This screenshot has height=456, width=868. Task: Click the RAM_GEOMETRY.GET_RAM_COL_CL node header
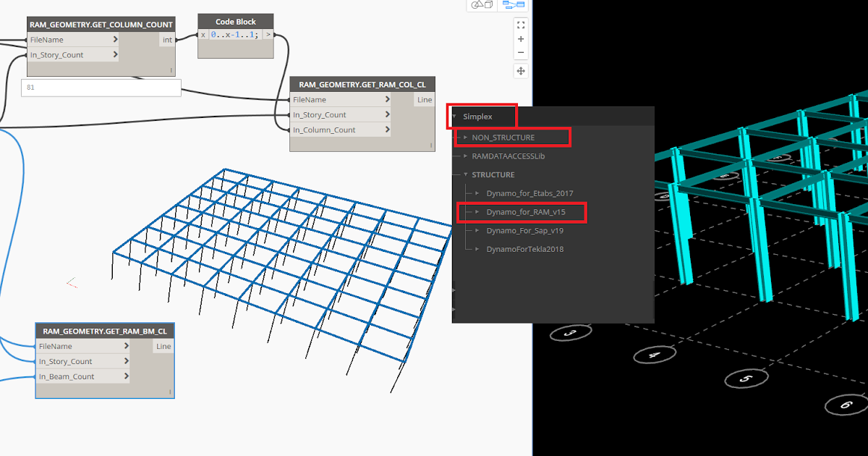coord(362,84)
